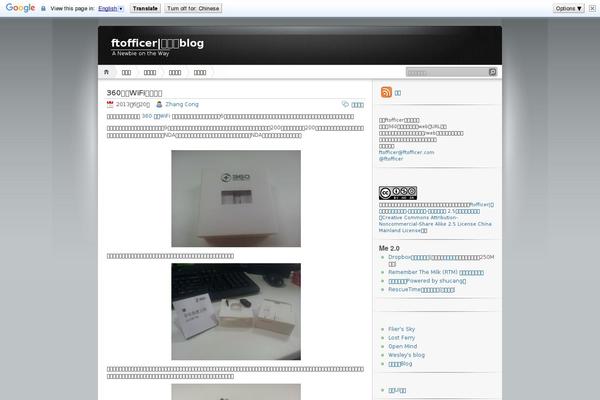Click the ftofficer@ftofficer.com email link
This screenshot has width=600, height=400.
tap(406, 152)
